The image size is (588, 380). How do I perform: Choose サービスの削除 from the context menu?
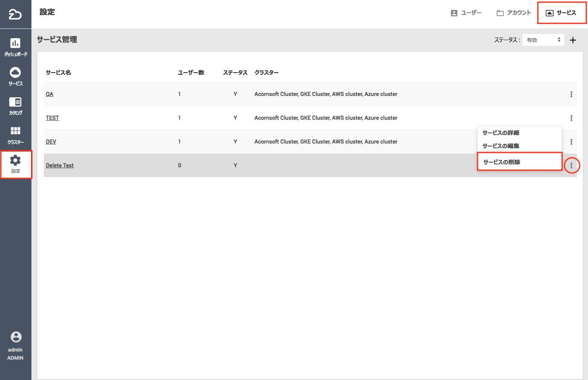coord(501,162)
